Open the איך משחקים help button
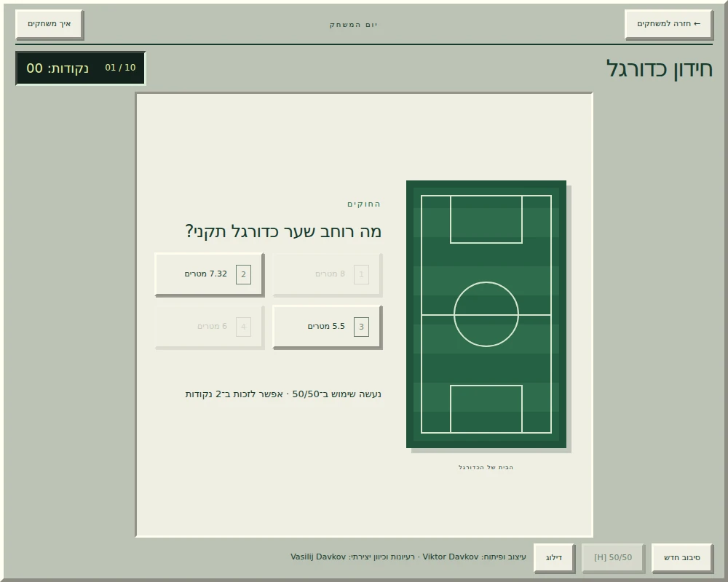This screenshot has width=728, height=582. pyautogui.click(x=50, y=24)
